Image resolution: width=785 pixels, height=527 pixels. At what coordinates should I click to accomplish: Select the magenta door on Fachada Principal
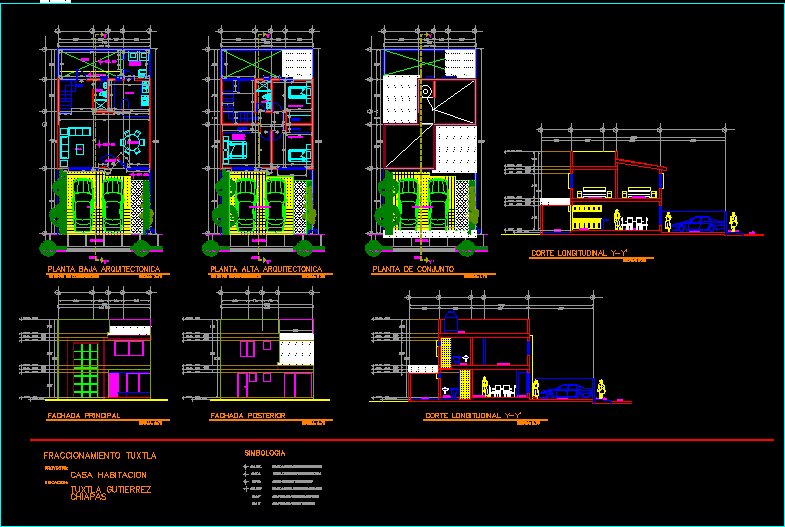113,383
